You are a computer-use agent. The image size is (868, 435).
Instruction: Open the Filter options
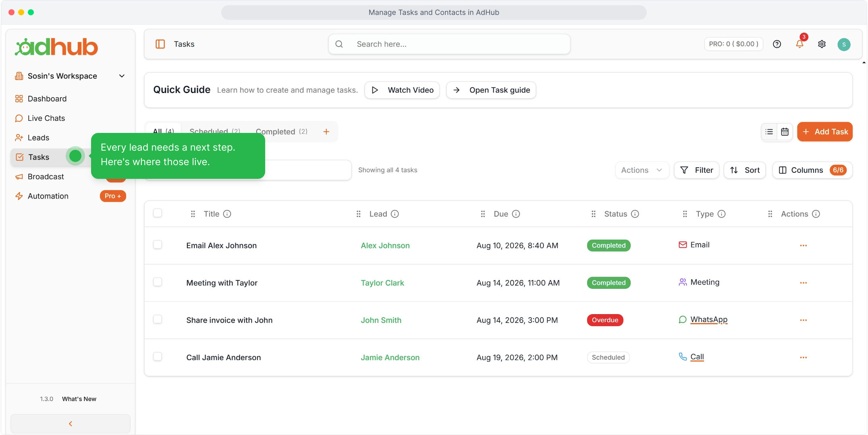(696, 170)
